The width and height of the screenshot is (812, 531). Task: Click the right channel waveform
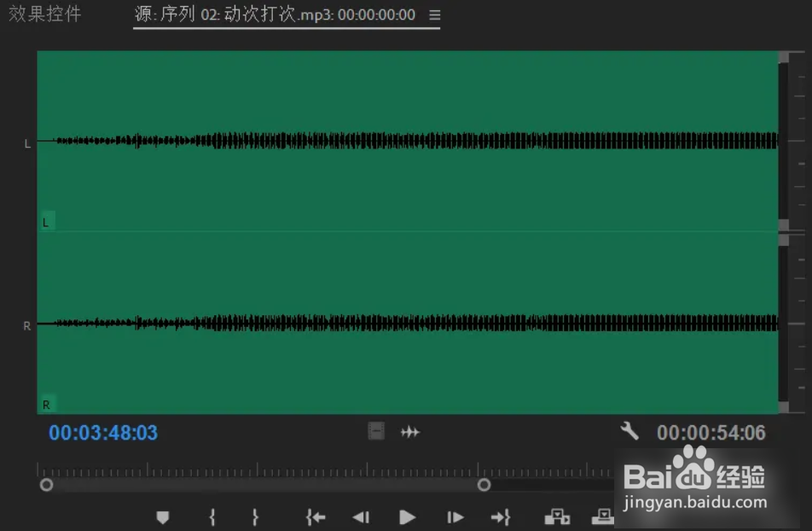(x=408, y=323)
